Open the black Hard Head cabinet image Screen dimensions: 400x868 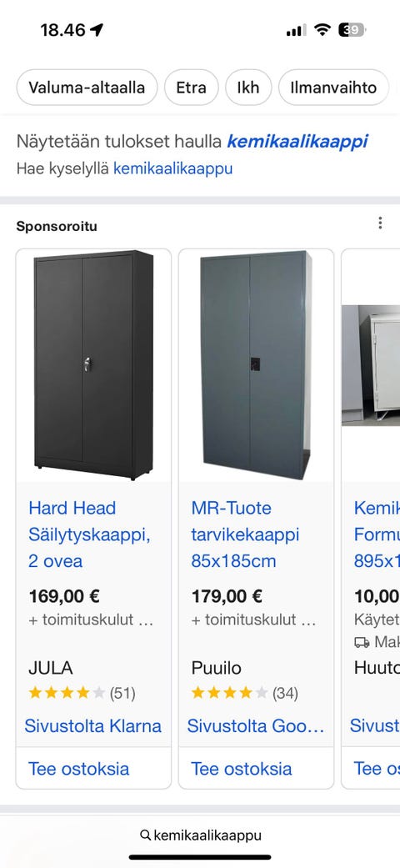(x=93, y=365)
